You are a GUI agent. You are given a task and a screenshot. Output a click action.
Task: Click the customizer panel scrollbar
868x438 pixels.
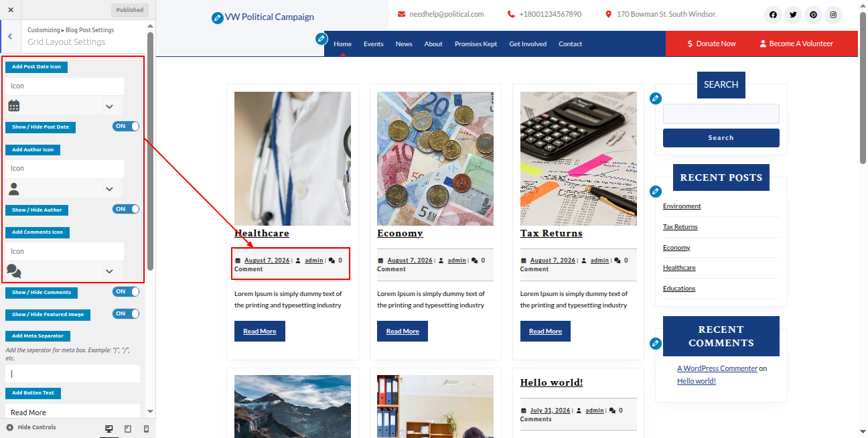[x=151, y=151]
